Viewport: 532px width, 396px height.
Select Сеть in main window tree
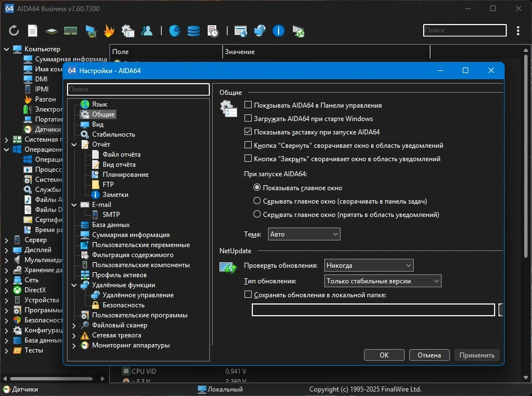click(32, 280)
